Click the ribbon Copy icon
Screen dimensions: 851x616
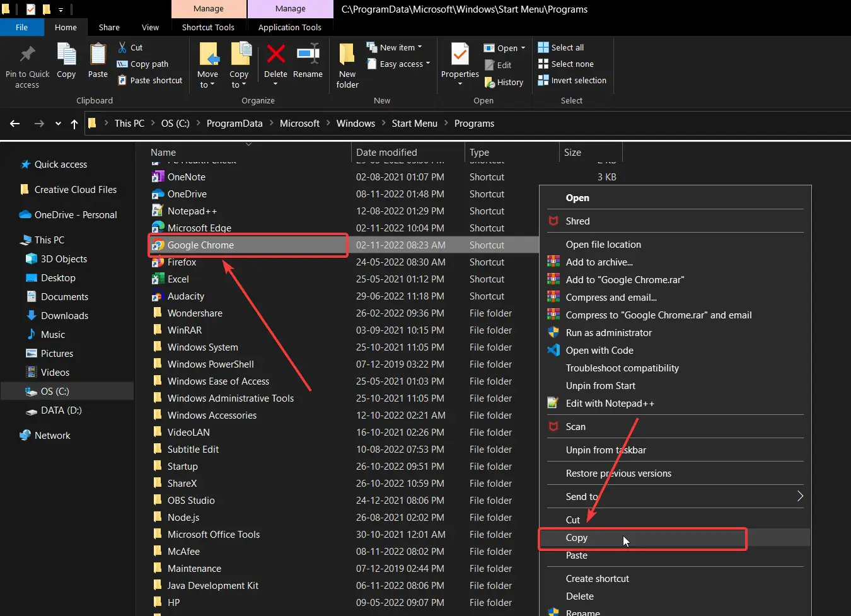tap(66, 54)
